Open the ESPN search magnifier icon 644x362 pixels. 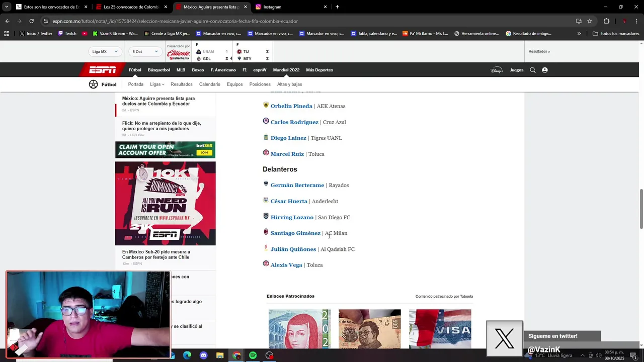click(532, 70)
